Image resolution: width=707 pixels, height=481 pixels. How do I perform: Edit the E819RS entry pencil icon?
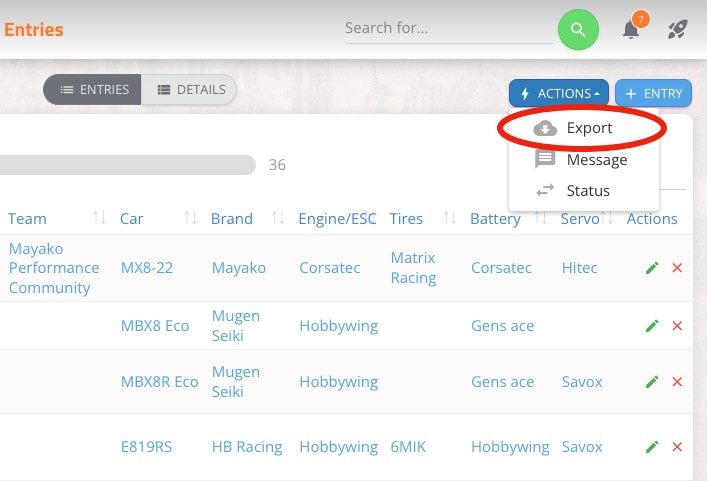tap(652, 447)
